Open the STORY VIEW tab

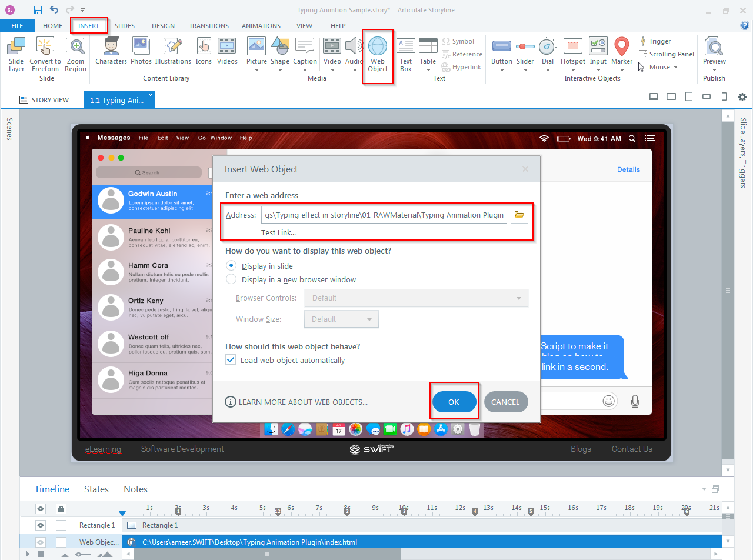[x=44, y=100]
